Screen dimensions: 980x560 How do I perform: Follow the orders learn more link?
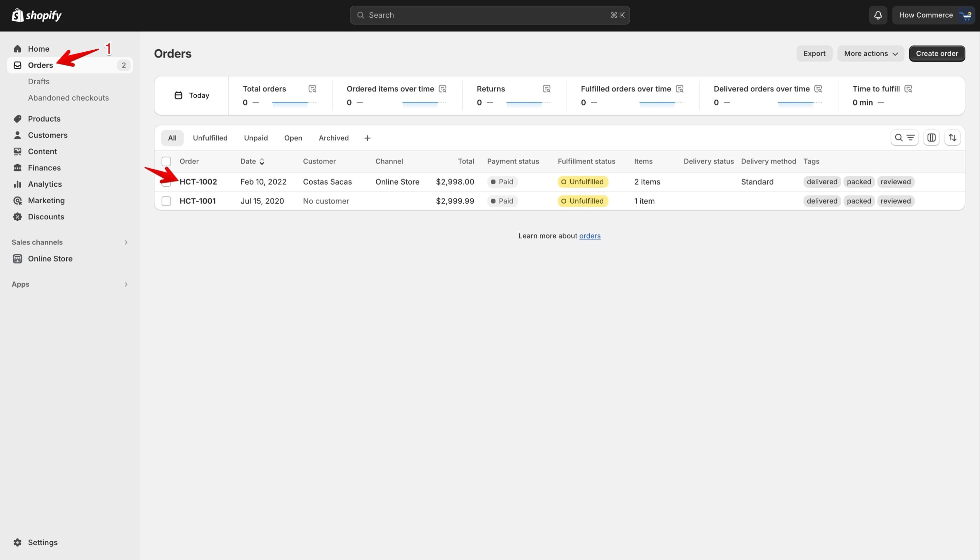[589, 236]
